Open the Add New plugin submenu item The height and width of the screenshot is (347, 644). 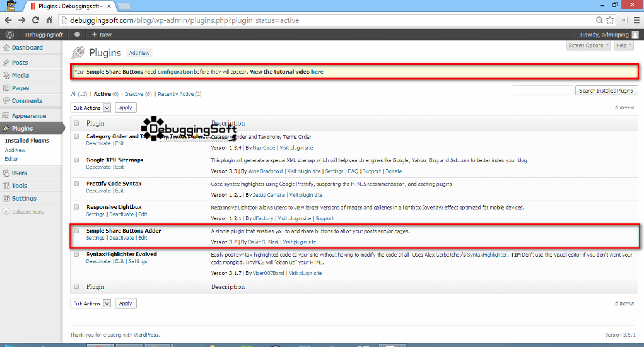pos(15,150)
